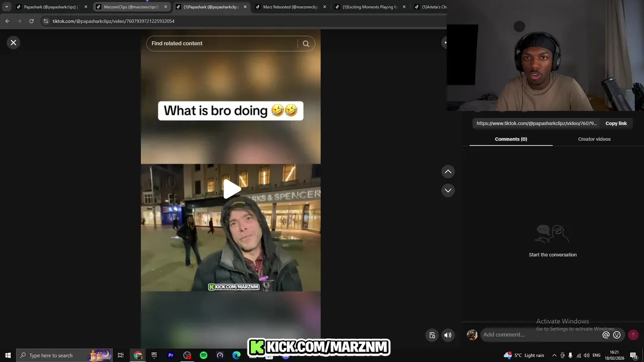Click the Add comment input field
This screenshot has width=644, height=362.
541,335
